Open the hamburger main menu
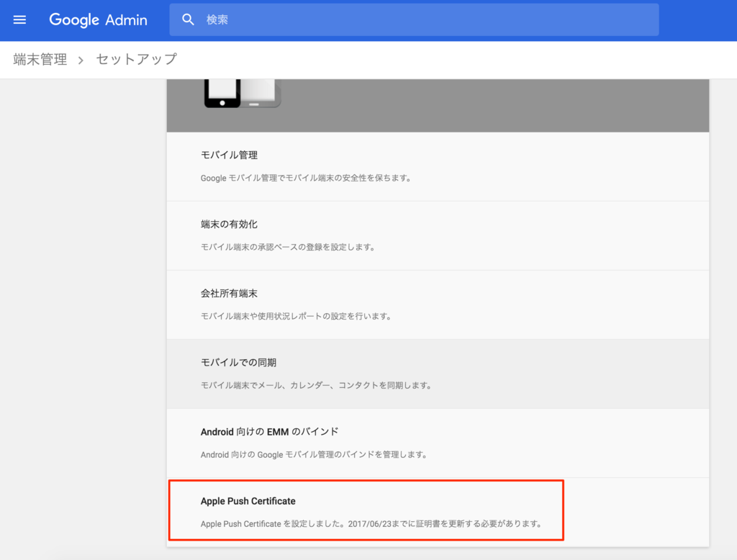This screenshot has height=560, width=737. tap(19, 19)
